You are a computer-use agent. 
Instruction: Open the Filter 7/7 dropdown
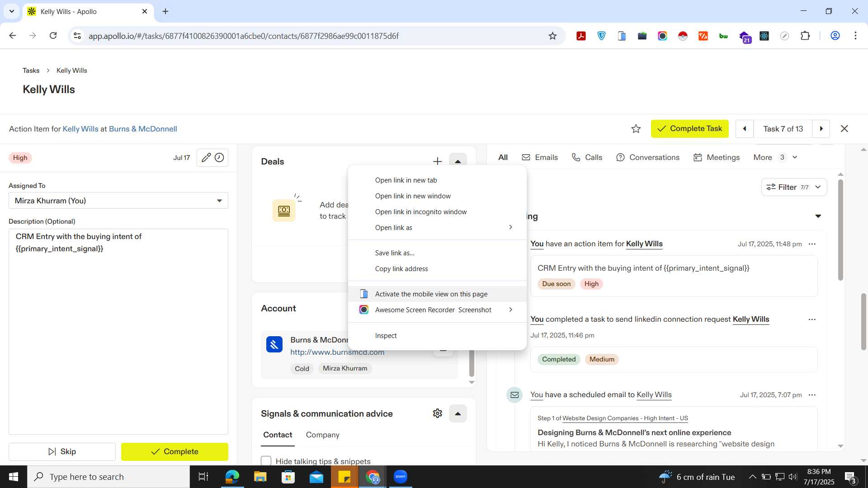pos(794,187)
